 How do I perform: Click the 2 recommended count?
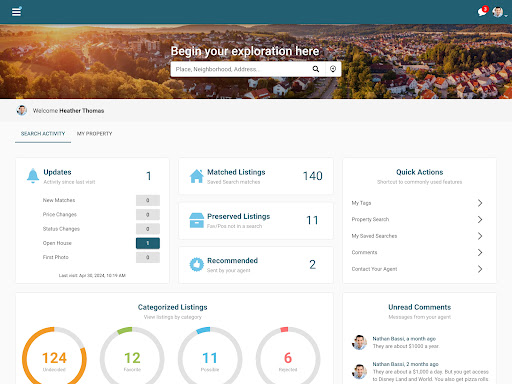pyautogui.click(x=312, y=265)
